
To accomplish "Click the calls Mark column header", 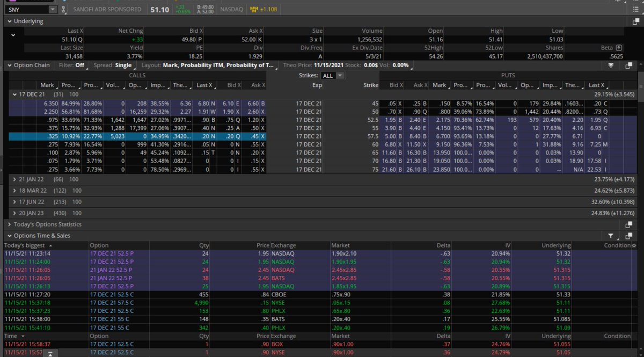I will pyautogui.click(x=47, y=85).
